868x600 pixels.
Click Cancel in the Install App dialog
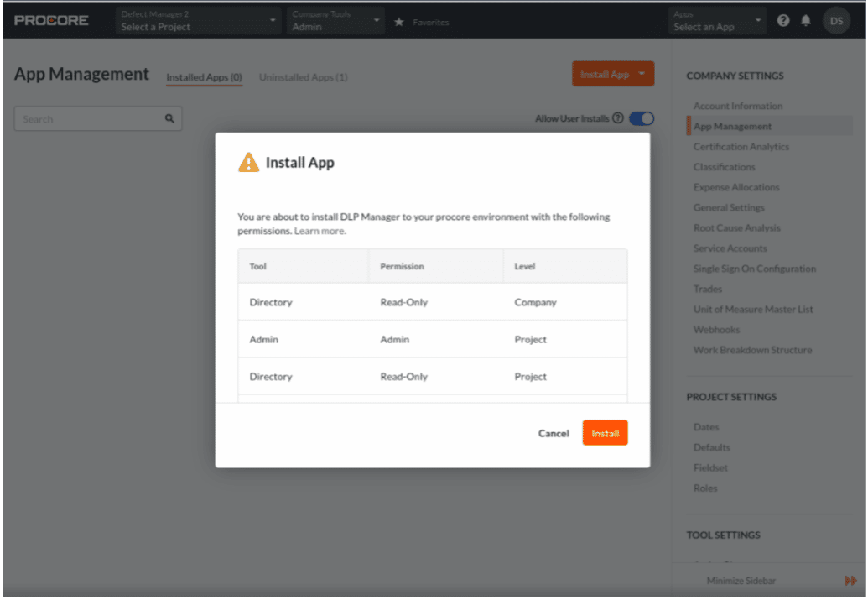pyautogui.click(x=554, y=433)
